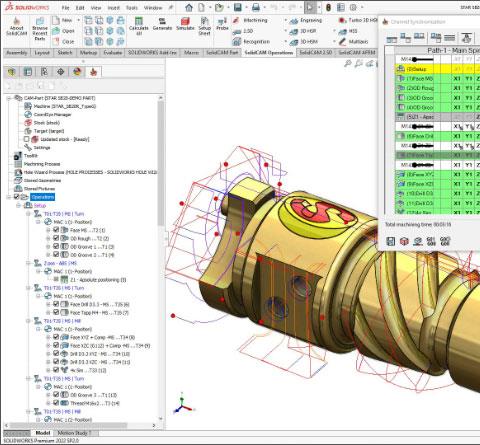Click the save icon below machining time

point(391,241)
